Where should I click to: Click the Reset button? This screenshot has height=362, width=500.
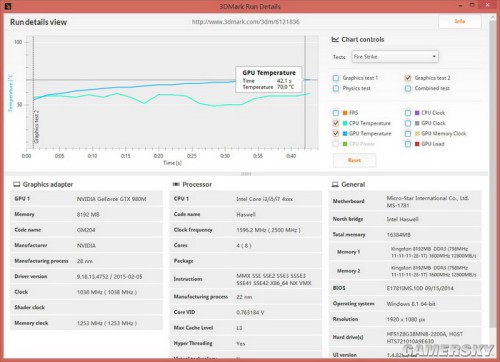355,160
